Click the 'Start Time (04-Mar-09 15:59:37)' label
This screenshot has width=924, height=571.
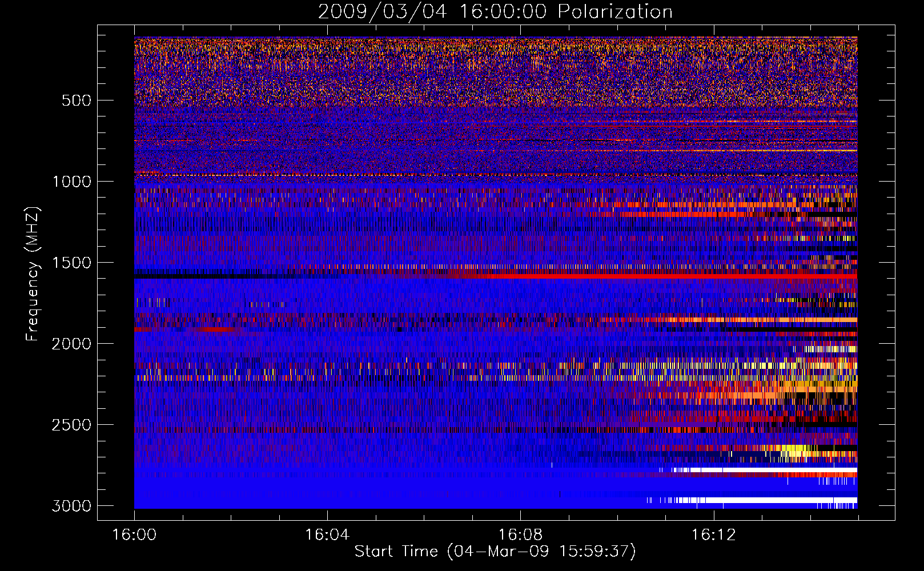[x=495, y=552]
